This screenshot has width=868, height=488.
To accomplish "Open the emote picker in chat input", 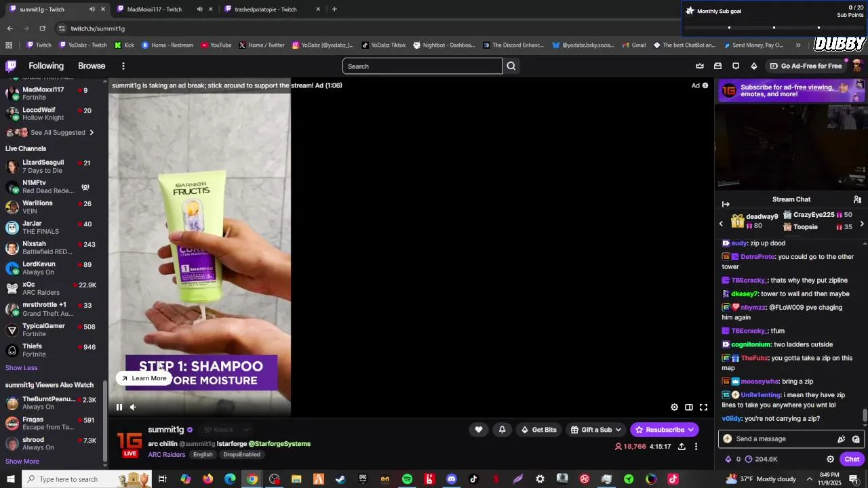I will click(856, 439).
